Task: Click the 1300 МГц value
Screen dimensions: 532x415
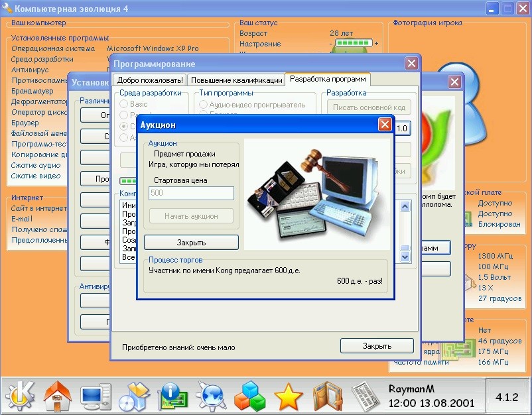Action: click(x=496, y=256)
